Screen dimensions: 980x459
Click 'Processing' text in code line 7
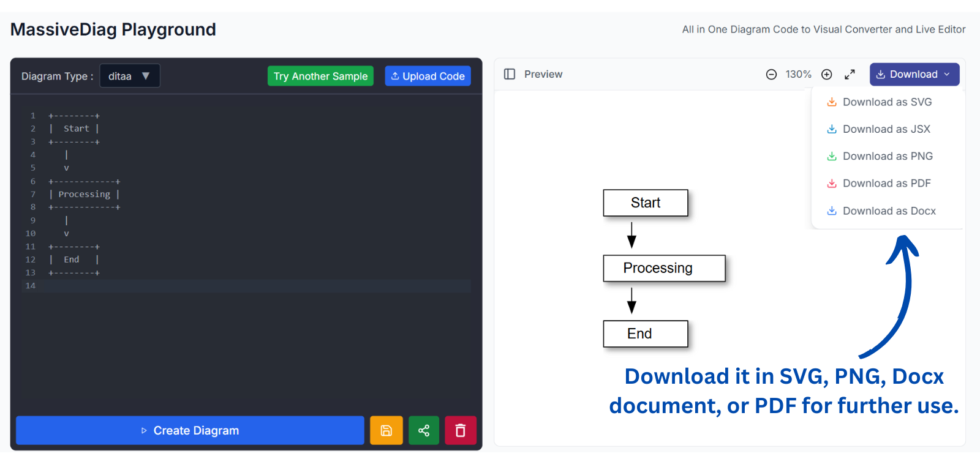(x=85, y=194)
